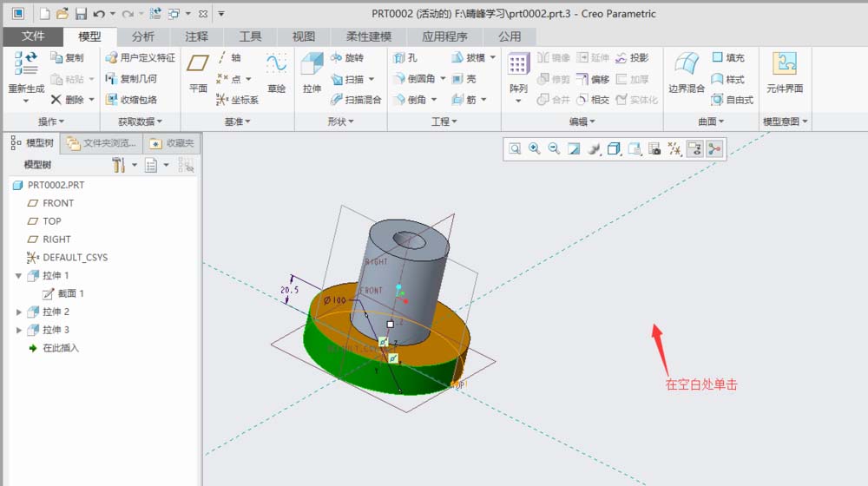The image size is (868, 486).
Task: Click the 样式 (Style) surface tool
Action: coord(728,79)
